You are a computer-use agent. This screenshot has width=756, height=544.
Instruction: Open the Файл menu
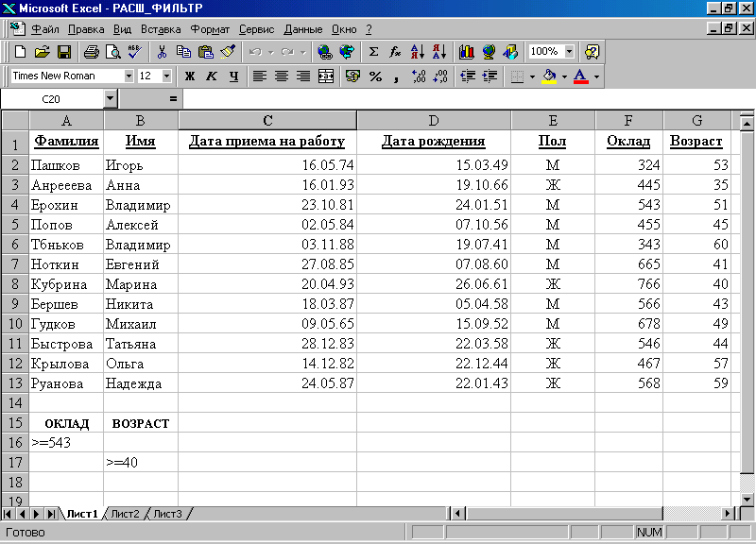click(x=44, y=29)
